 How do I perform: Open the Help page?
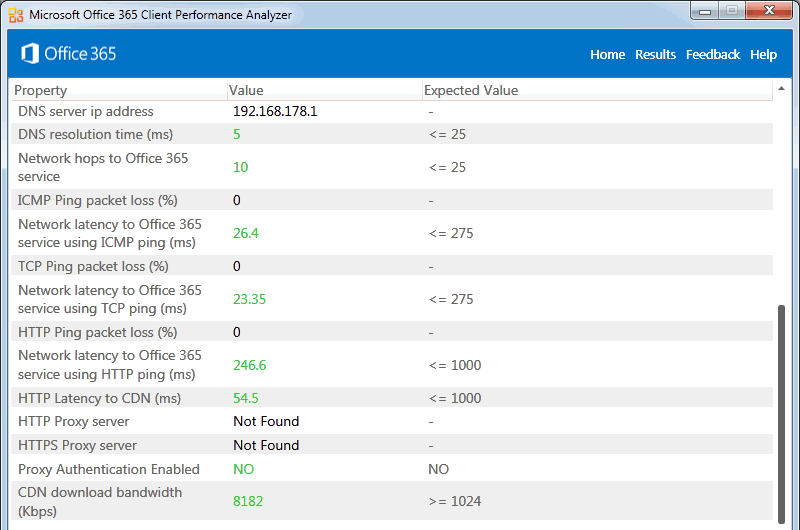pyautogui.click(x=763, y=55)
